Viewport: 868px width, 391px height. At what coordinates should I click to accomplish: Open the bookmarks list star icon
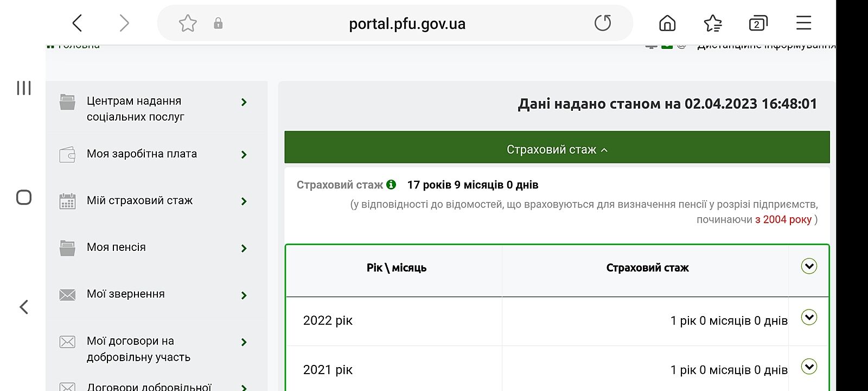712,23
